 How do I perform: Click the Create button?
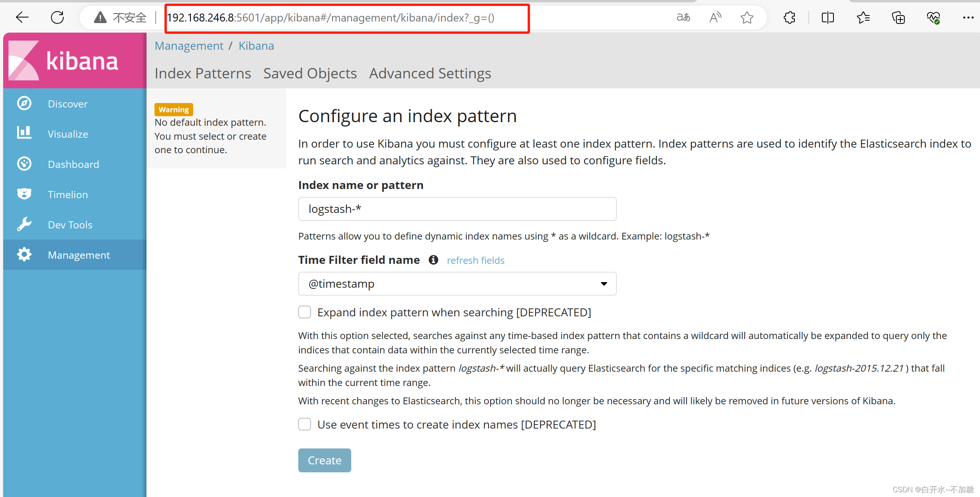tap(325, 460)
